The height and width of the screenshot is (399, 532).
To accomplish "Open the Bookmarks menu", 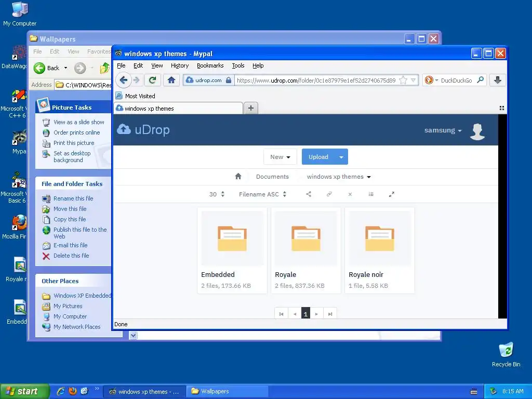I will (210, 65).
